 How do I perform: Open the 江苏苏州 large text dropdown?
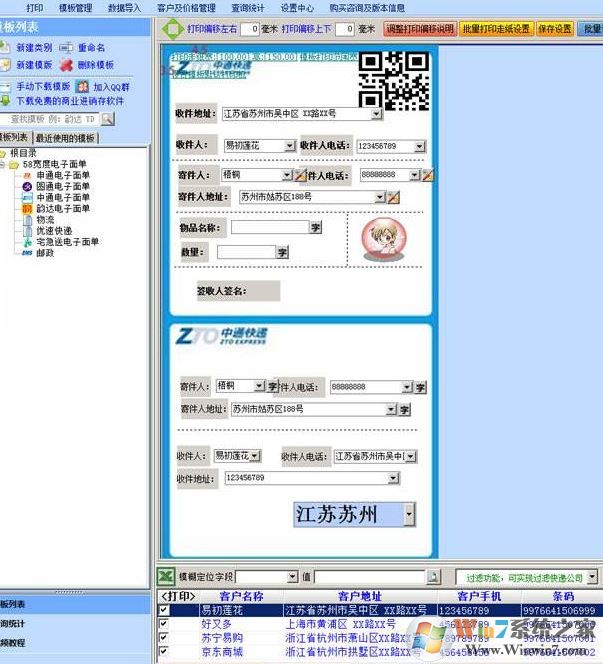coord(409,515)
